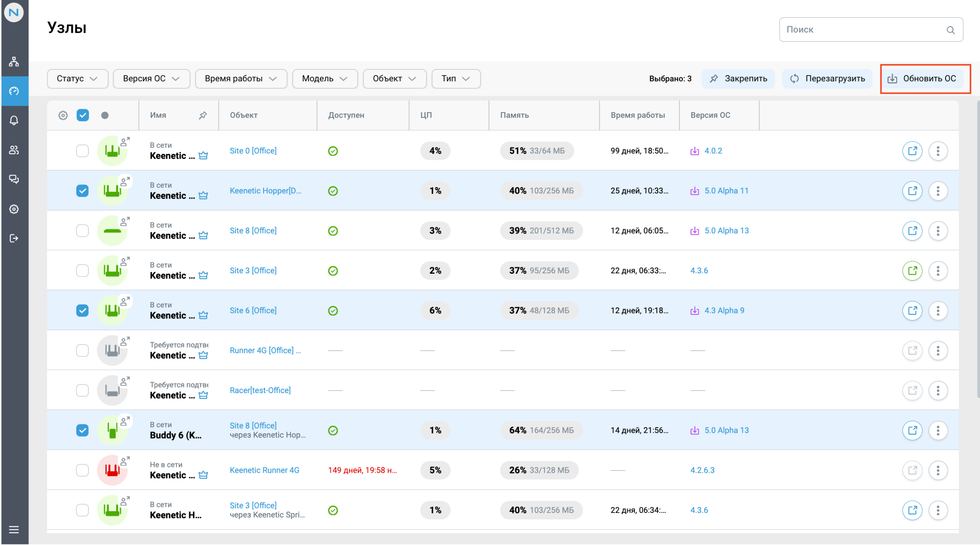Open the three-dot menu on the Racer[test-Office] row
The image size is (980, 545).
pyautogui.click(x=938, y=390)
